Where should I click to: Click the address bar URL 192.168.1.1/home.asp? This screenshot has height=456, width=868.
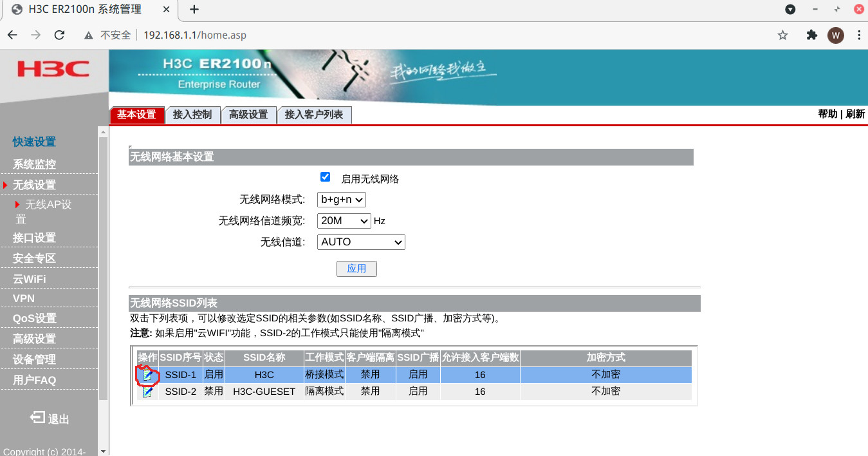click(195, 35)
